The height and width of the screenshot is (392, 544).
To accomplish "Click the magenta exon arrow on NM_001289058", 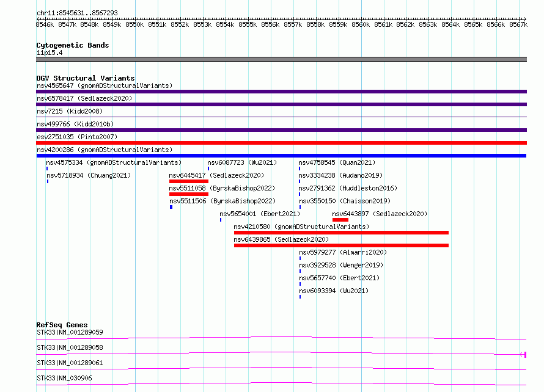I will (x=523, y=354).
